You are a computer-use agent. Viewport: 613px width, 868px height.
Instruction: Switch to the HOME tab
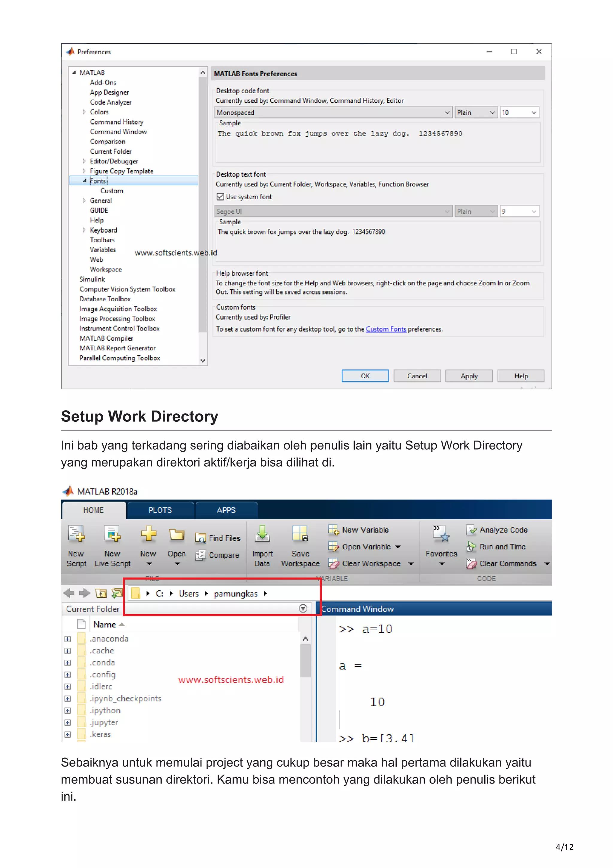click(x=94, y=510)
